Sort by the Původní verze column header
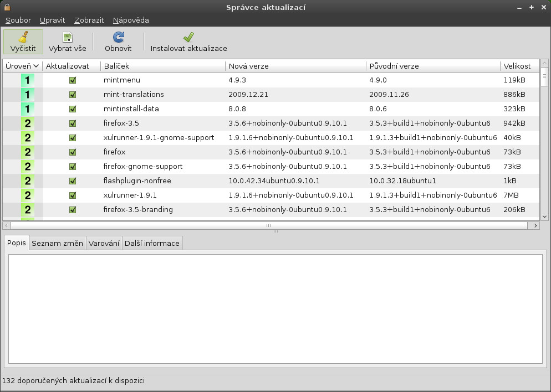 pos(433,66)
